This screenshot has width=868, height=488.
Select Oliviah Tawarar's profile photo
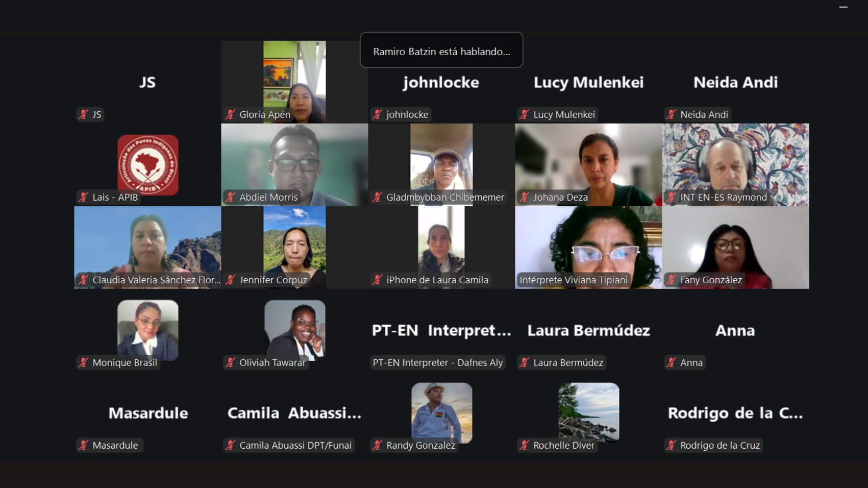tap(295, 330)
